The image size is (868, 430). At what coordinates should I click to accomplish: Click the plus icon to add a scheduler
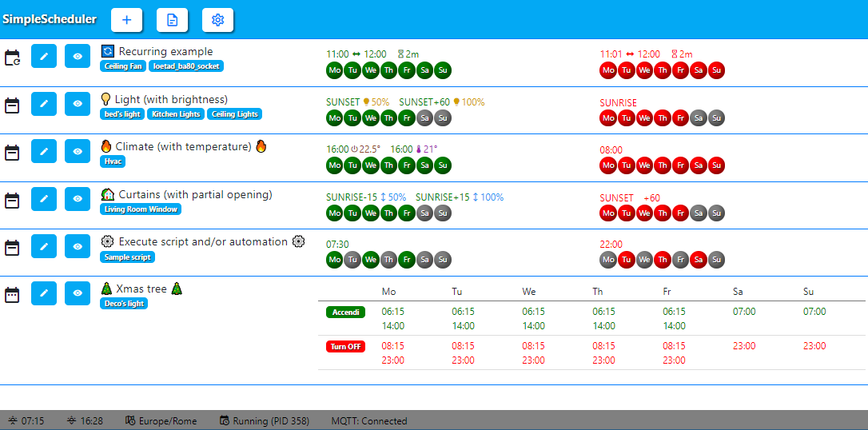127,20
